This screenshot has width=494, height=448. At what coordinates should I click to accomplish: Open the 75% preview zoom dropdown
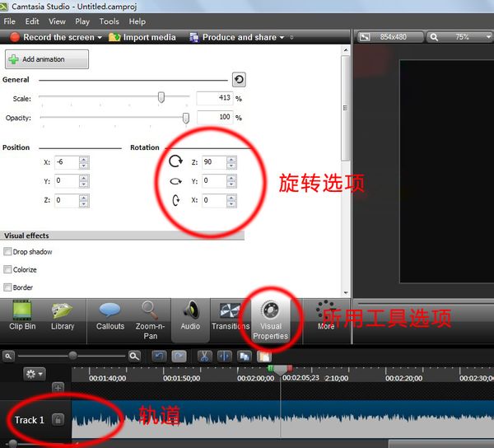(x=488, y=37)
